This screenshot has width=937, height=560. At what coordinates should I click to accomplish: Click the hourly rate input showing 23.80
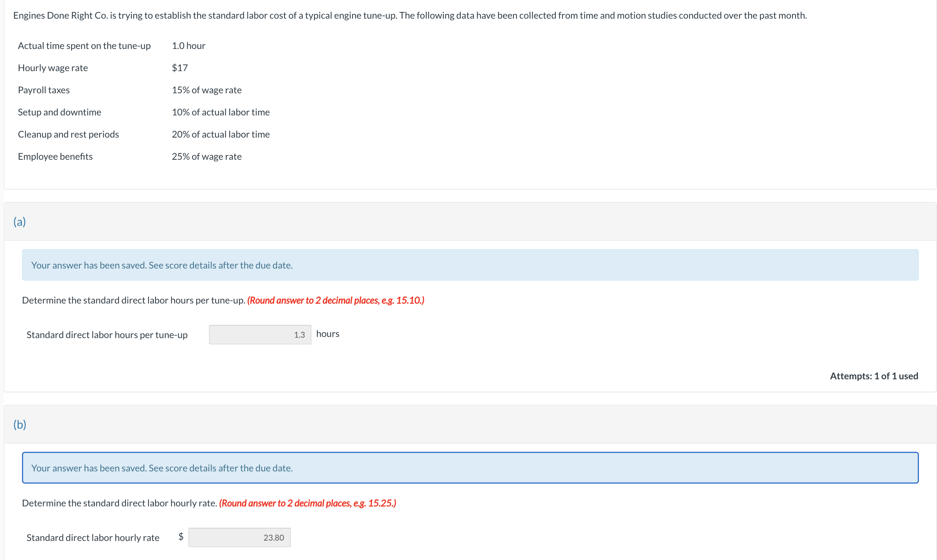(239, 537)
